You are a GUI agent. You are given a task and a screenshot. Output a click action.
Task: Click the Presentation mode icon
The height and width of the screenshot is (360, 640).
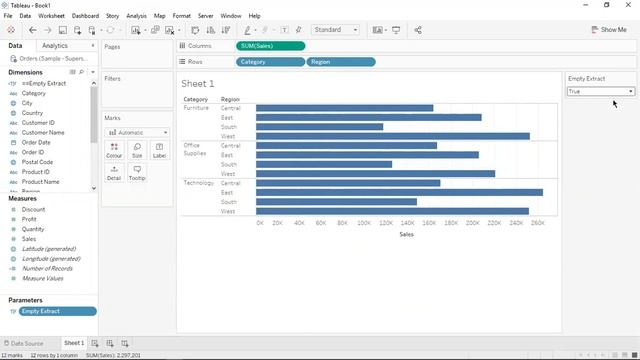pos(396,30)
